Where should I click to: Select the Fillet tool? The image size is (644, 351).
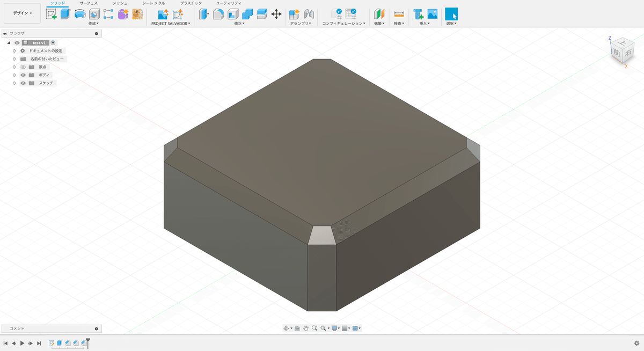click(x=218, y=14)
